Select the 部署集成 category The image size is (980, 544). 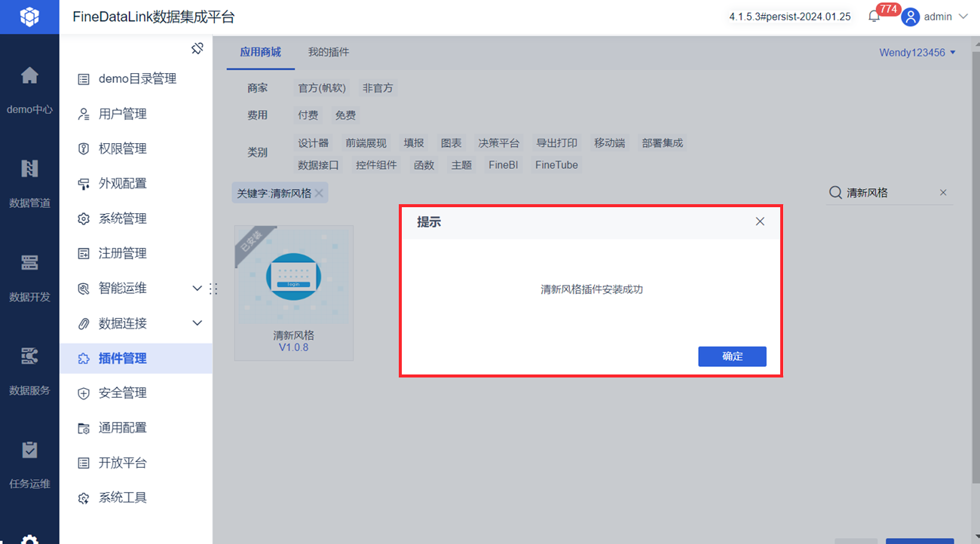(x=662, y=143)
